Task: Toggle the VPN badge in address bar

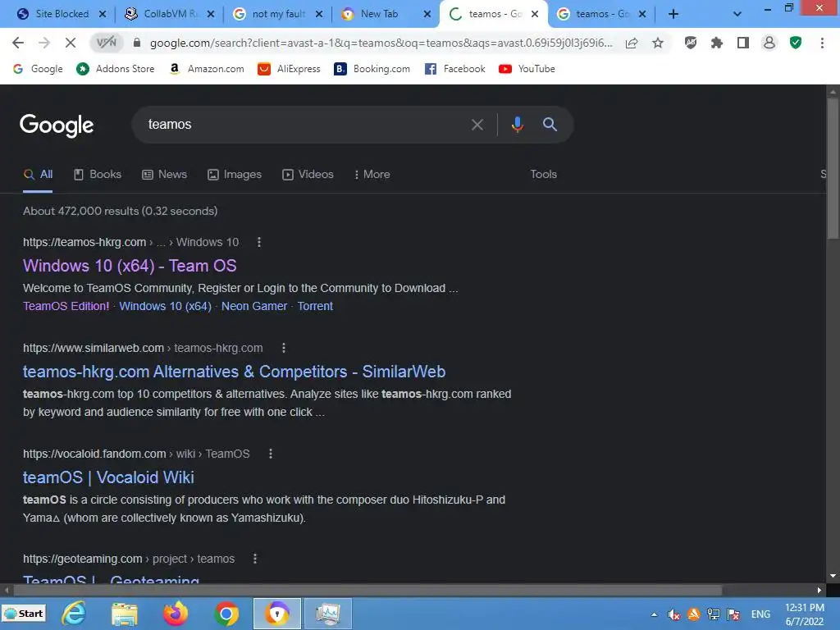Action: [106, 43]
